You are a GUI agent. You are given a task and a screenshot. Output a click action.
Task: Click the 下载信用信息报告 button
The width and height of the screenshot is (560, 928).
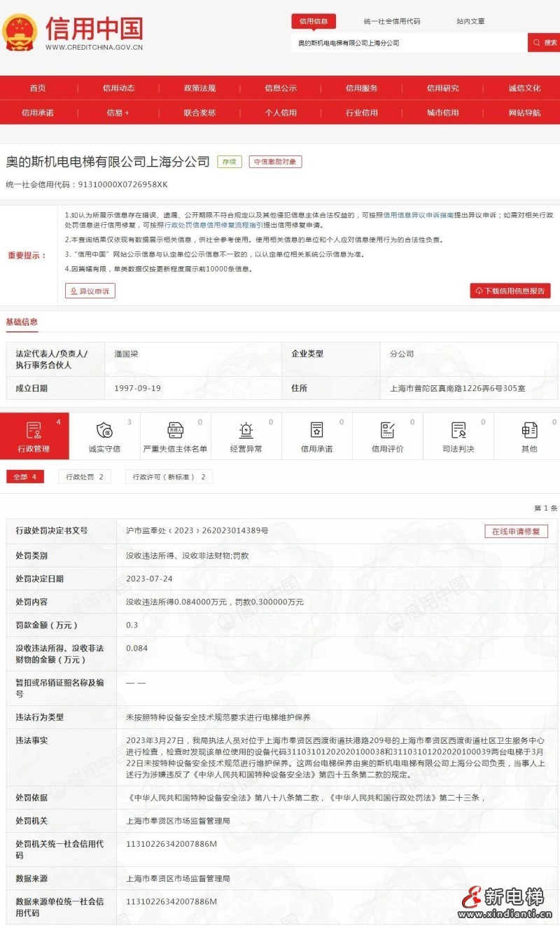[511, 291]
